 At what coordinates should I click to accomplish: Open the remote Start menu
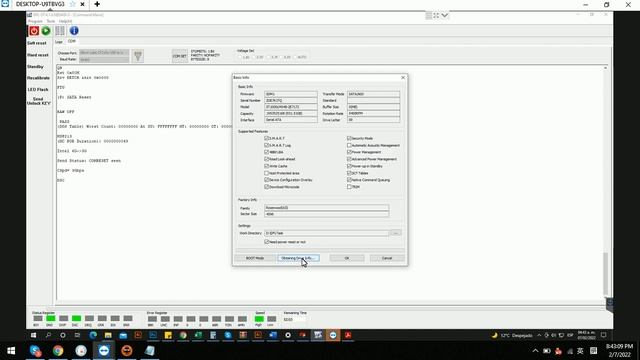(x=33, y=335)
